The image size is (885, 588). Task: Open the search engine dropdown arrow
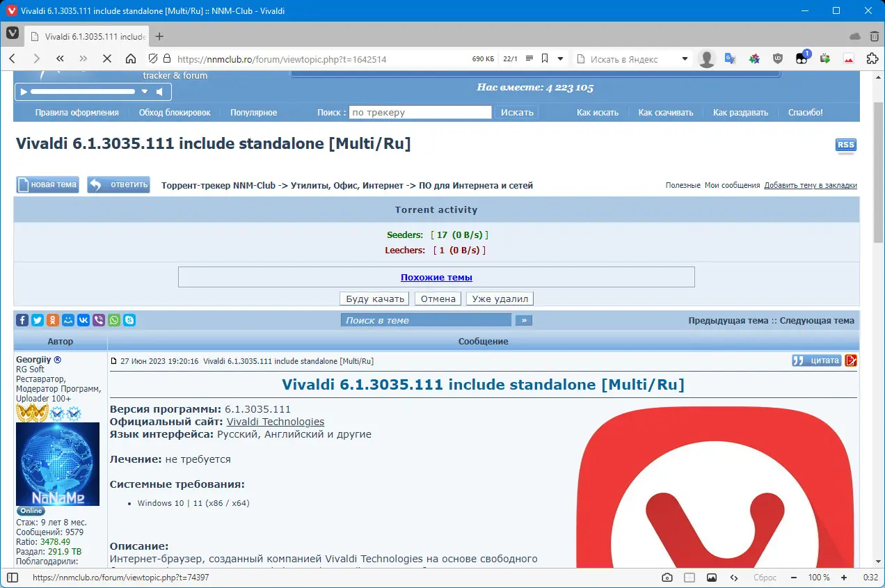(x=685, y=59)
